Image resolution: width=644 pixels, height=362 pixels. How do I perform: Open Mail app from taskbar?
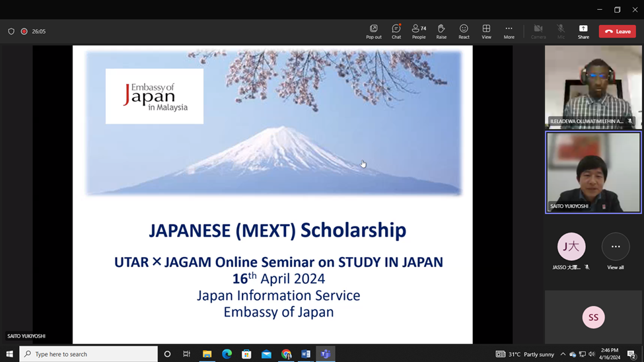click(266, 354)
